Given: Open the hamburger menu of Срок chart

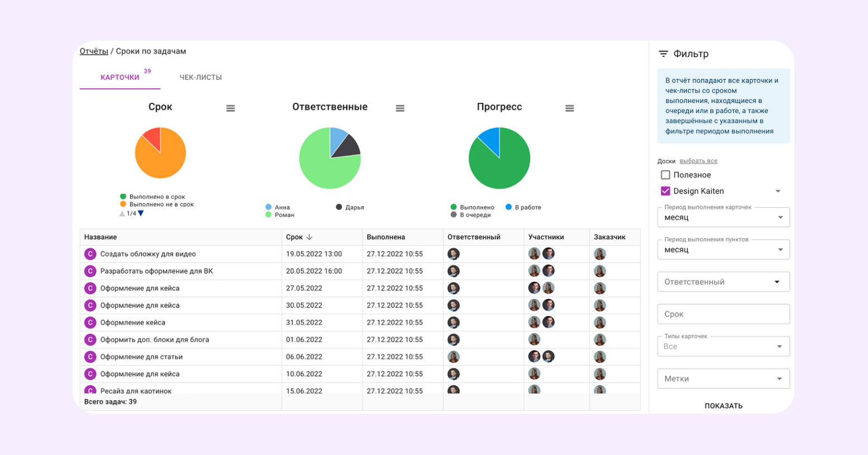Looking at the screenshot, I should [230, 108].
